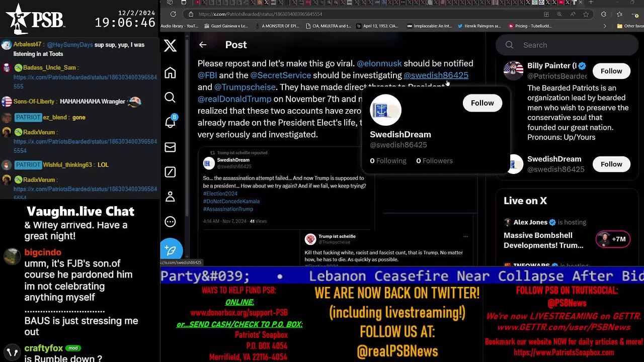Follow Billy Painter in sidebar
The width and height of the screenshot is (644, 362).
pos(611,71)
